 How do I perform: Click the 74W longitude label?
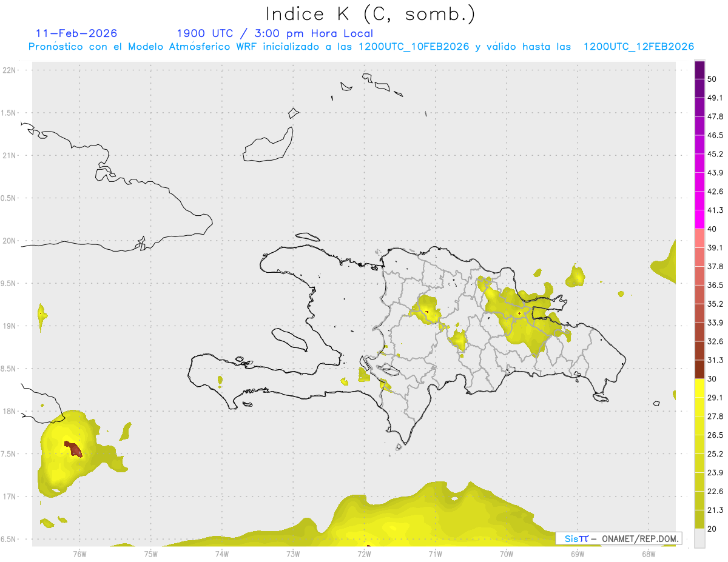[x=222, y=554]
